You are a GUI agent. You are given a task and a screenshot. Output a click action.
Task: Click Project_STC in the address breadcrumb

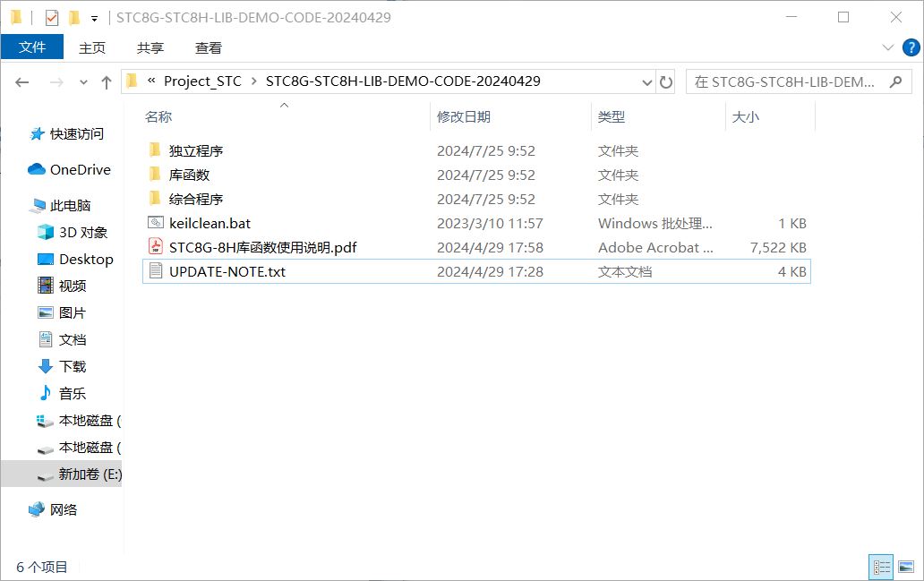[x=202, y=81]
